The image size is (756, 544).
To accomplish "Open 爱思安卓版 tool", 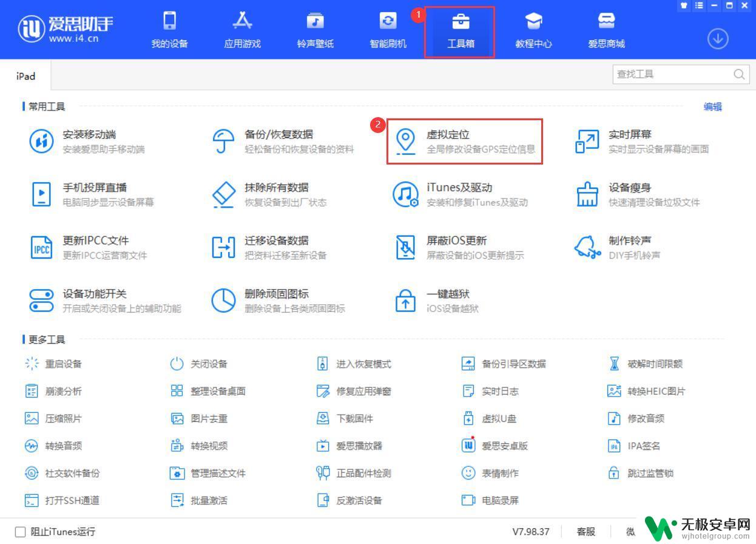I will (x=495, y=446).
